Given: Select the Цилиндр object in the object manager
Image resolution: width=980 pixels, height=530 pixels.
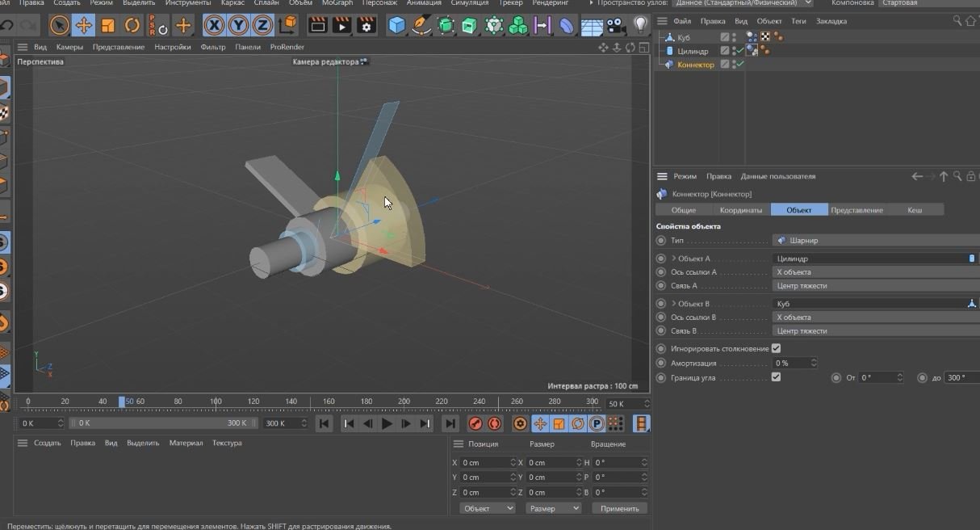Looking at the screenshot, I should pos(693,51).
